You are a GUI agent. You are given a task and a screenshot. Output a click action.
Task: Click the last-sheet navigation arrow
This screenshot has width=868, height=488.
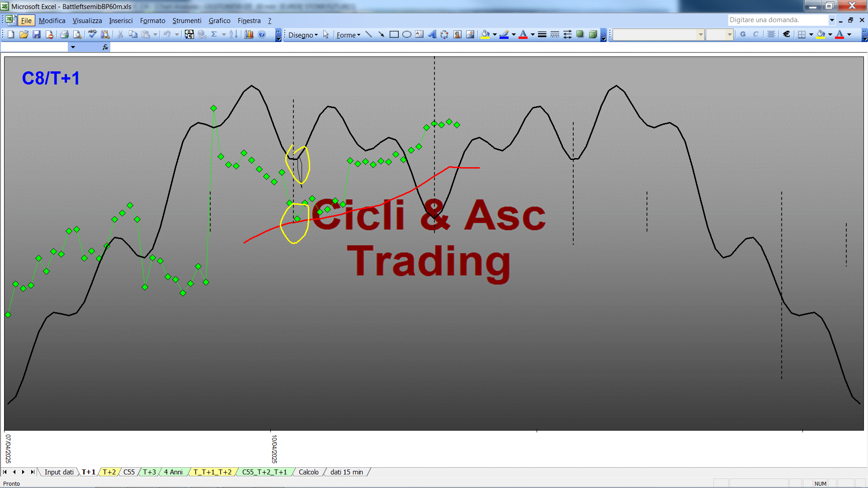(x=33, y=472)
